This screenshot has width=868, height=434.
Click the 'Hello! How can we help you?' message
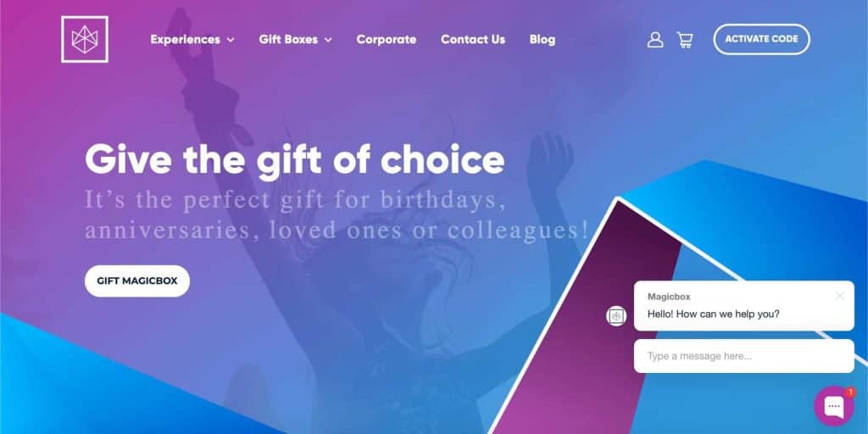713,314
